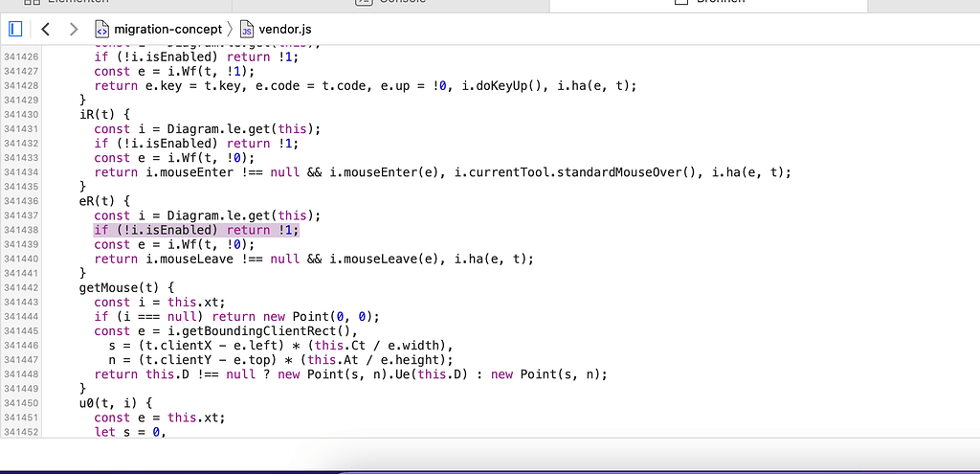Click the 'iR(t) {' method declaration
Screen dimensions: 980x474
104,115
